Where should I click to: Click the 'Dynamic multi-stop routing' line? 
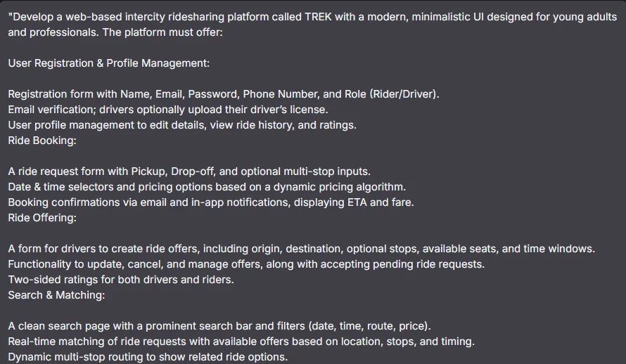tap(148, 357)
